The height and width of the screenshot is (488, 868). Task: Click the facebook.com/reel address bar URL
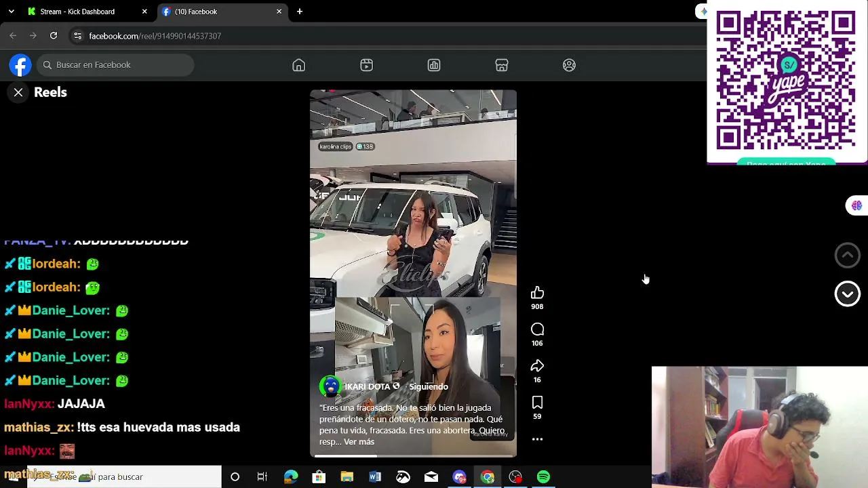[155, 36]
